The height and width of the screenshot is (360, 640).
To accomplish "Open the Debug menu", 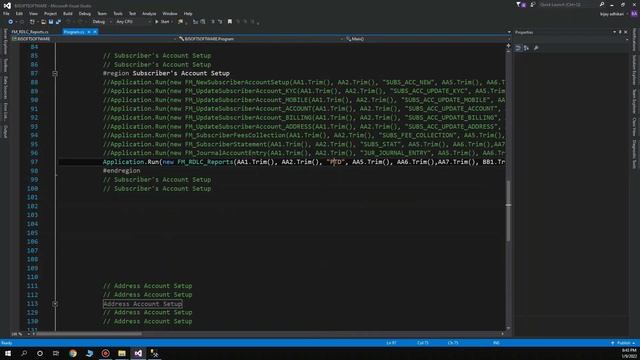I will point(84,13).
